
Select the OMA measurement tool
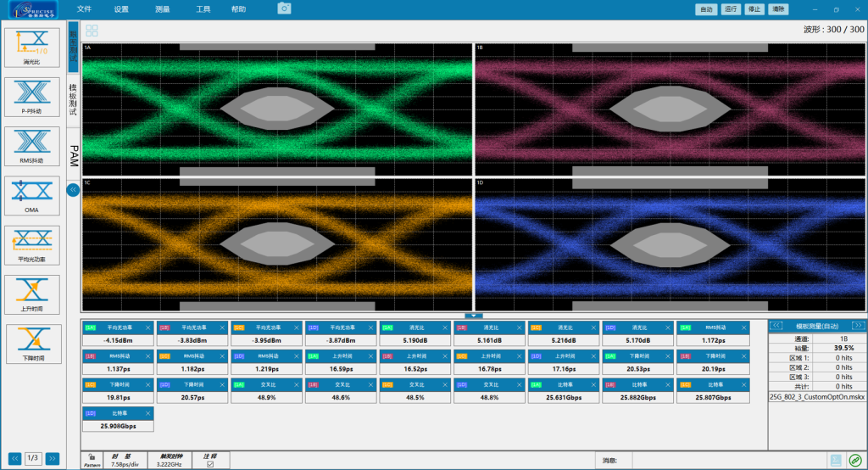(x=32, y=195)
